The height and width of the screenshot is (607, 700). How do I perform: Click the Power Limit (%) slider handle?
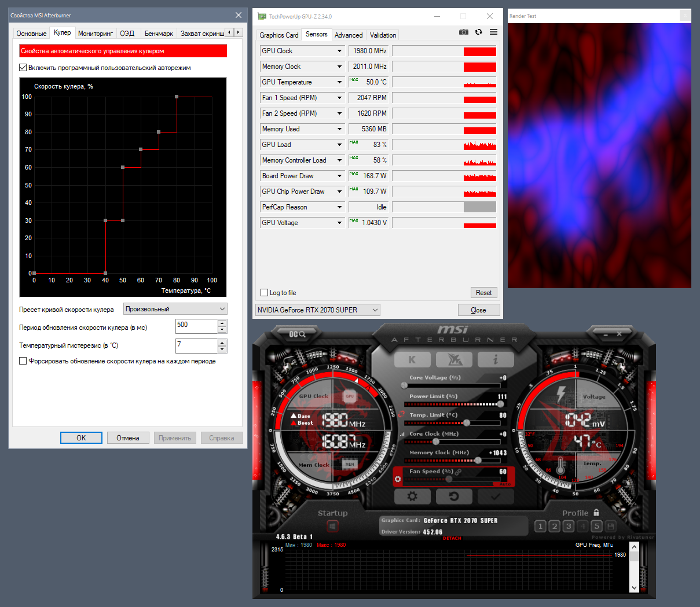coord(500,404)
